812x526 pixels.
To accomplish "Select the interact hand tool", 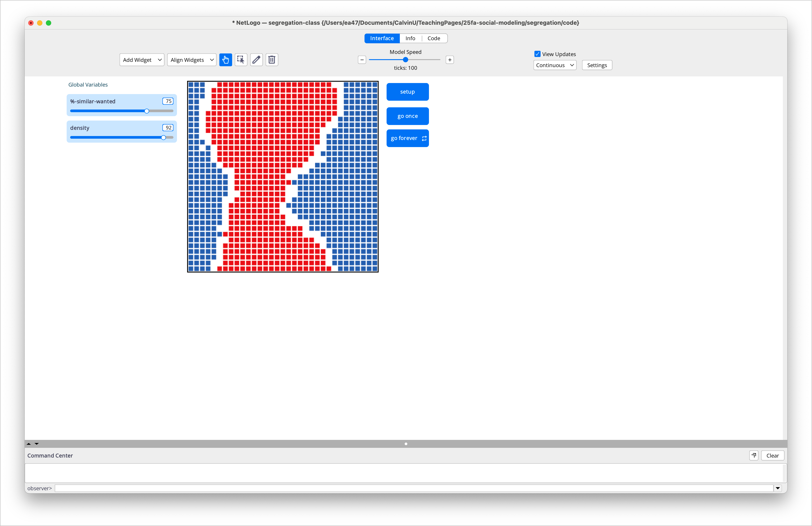I will (226, 60).
